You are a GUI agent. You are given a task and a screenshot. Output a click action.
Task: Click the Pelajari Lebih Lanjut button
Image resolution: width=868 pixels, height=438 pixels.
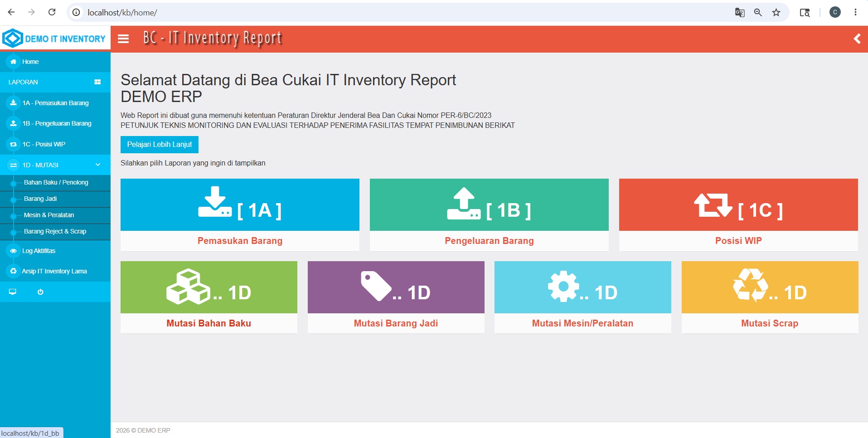[160, 144]
